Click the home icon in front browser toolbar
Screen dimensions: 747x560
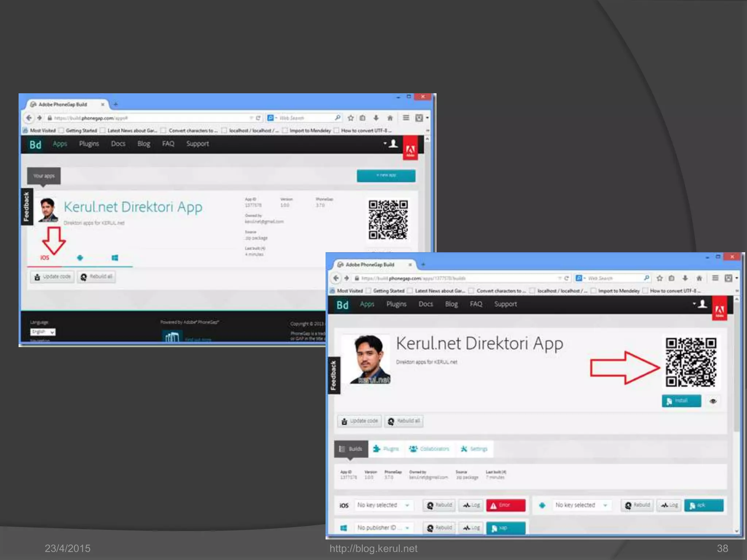pyautogui.click(x=699, y=278)
